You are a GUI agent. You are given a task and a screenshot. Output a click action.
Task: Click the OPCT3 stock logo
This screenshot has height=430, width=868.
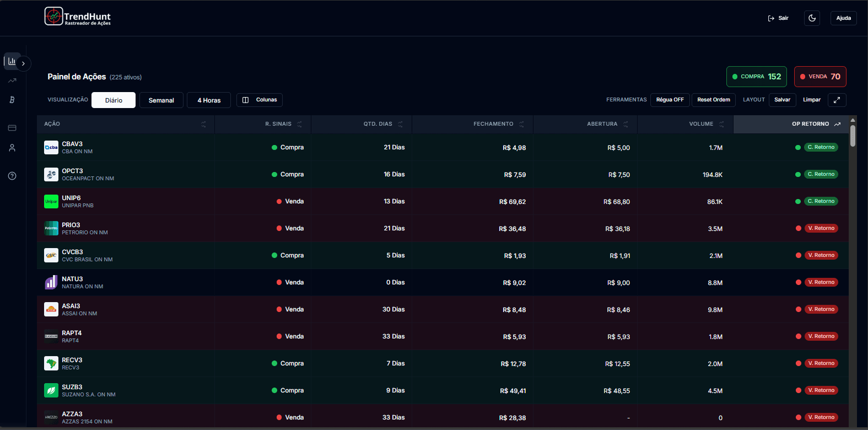(x=51, y=174)
